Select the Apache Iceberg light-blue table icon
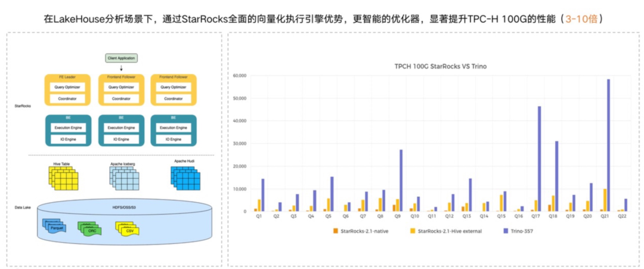 (x=123, y=179)
